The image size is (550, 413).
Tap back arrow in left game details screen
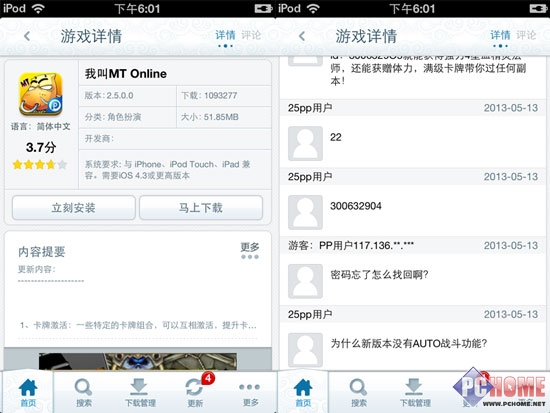(27, 36)
